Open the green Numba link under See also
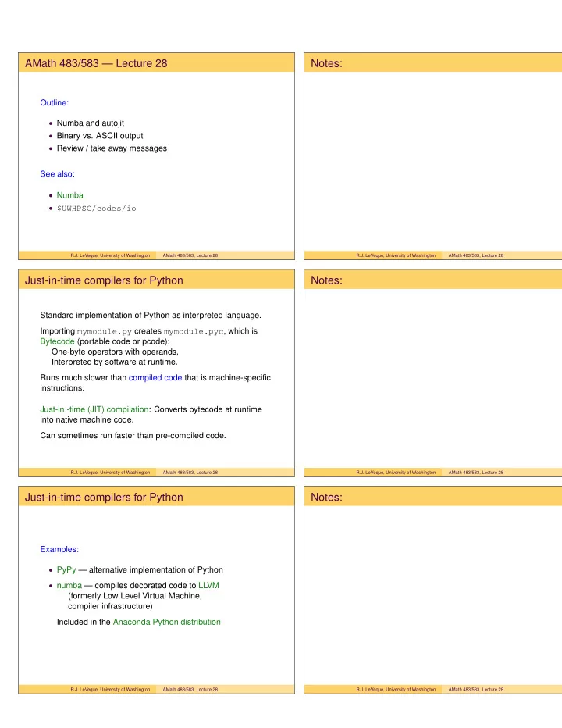Viewport: 562px width, 728px height. [x=70, y=195]
